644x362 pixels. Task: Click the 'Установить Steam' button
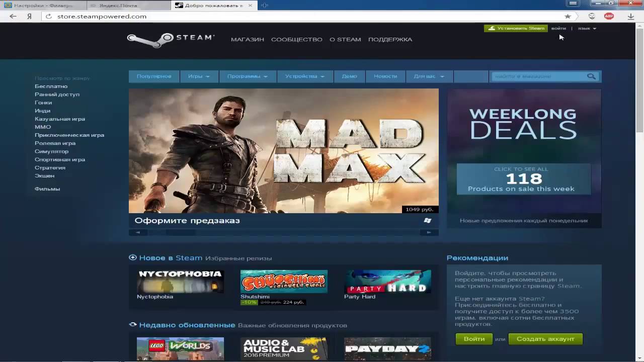(516, 28)
